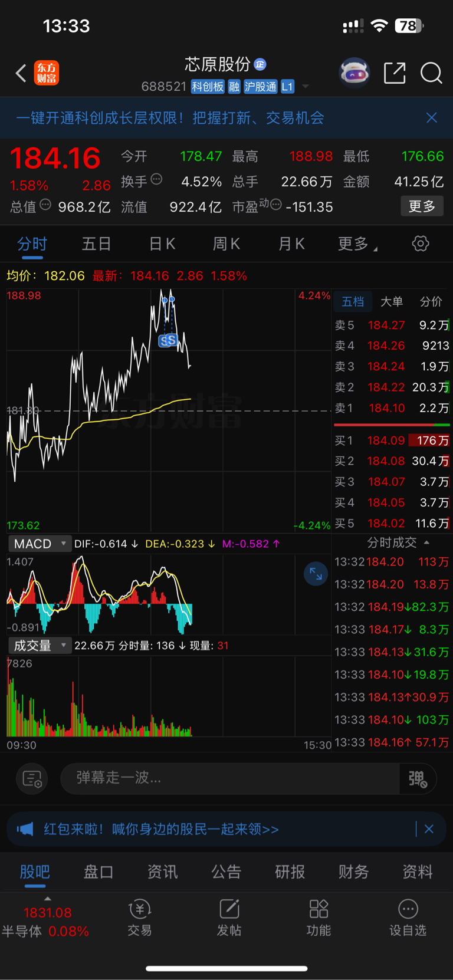
Task: Tap the 买5 184.02 order row
Action: pyautogui.click(x=392, y=523)
